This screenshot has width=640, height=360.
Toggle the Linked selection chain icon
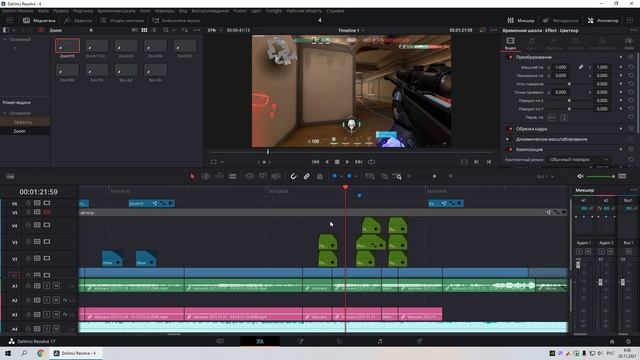tap(307, 176)
